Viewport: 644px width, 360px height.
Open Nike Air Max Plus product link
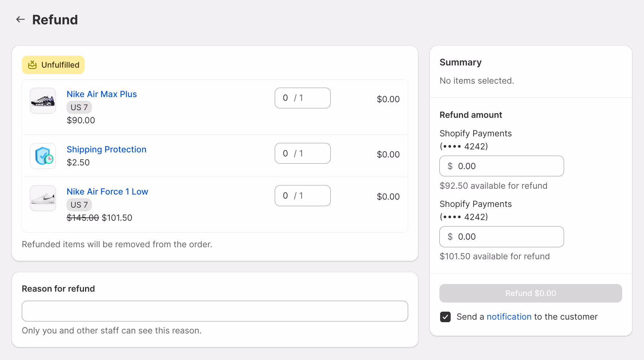[102, 94]
